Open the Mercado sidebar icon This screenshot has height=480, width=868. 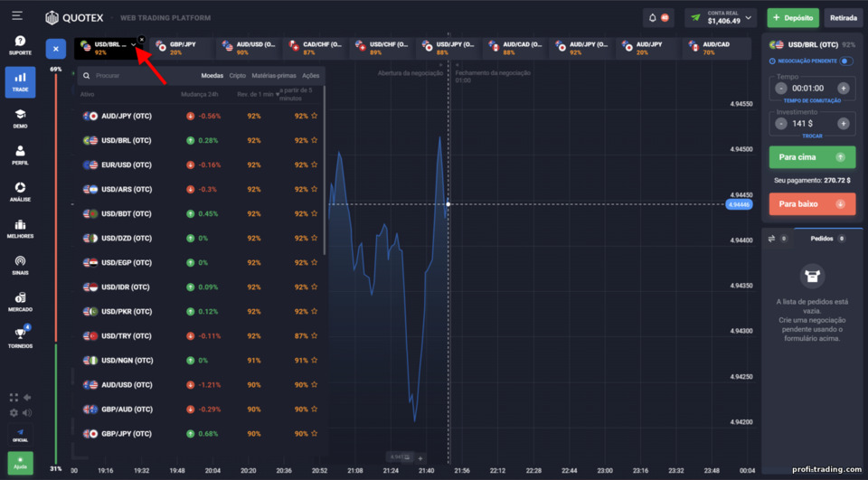(x=20, y=302)
